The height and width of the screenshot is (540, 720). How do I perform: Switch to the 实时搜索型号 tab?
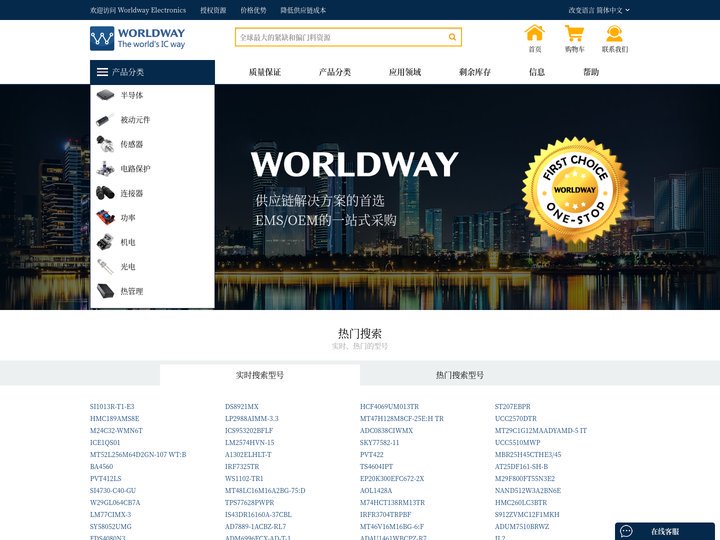coord(260,375)
